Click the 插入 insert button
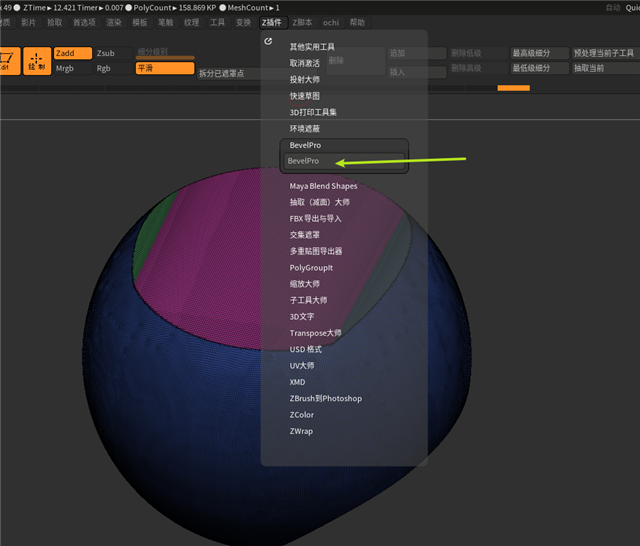This screenshot has height=546, width=640. click(x=417, y=72)
